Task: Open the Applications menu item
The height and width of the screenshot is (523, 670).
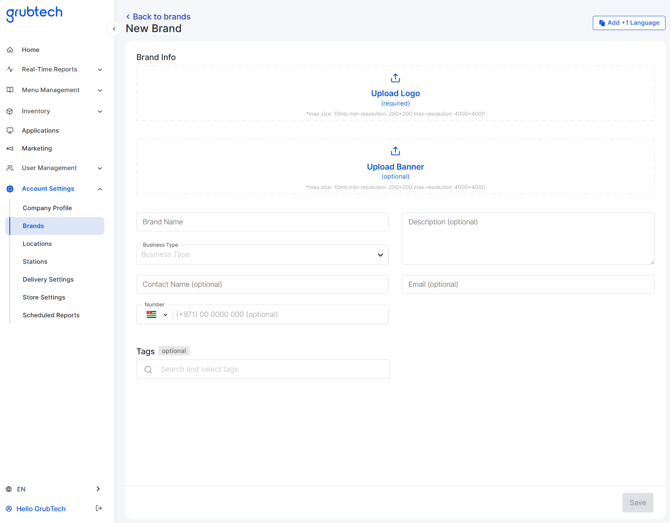Action: point(40,130)
